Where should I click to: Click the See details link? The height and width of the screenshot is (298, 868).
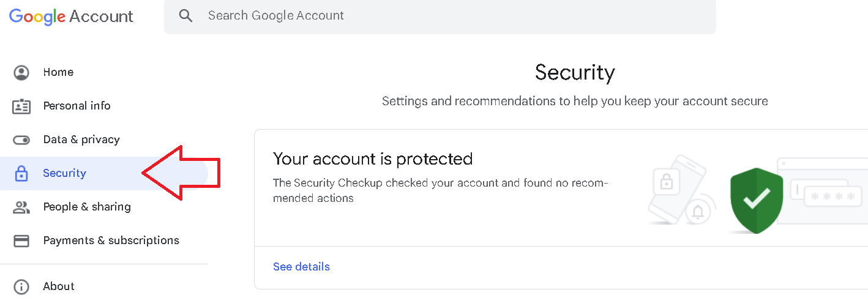tap(301, 267)
